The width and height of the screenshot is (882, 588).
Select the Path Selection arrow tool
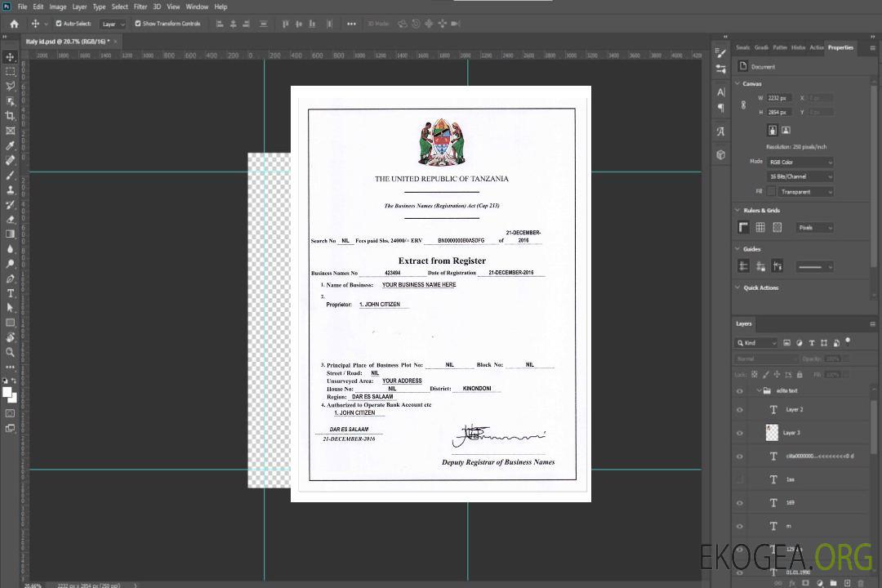(10, 308)
